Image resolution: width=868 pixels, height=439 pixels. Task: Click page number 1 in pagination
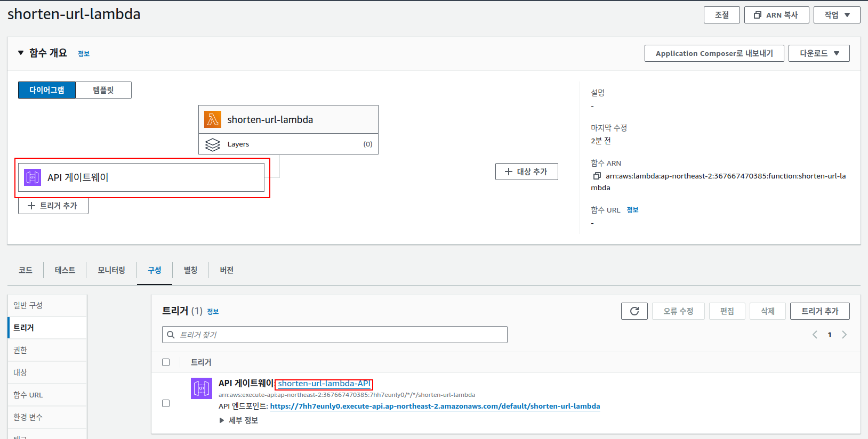pos(830,335)
